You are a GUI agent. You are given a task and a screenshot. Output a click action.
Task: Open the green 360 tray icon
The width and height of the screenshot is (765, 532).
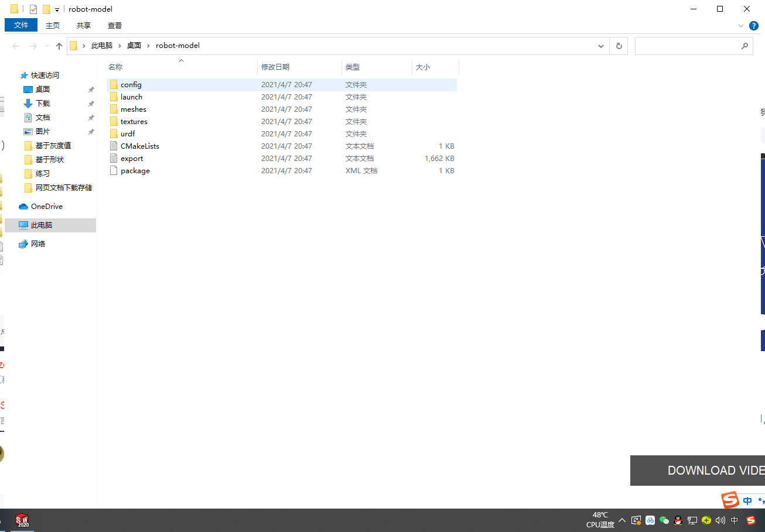706,520
